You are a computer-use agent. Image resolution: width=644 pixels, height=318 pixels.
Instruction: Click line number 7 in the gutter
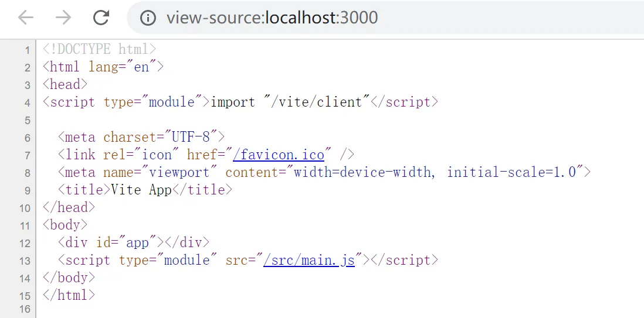28,156
